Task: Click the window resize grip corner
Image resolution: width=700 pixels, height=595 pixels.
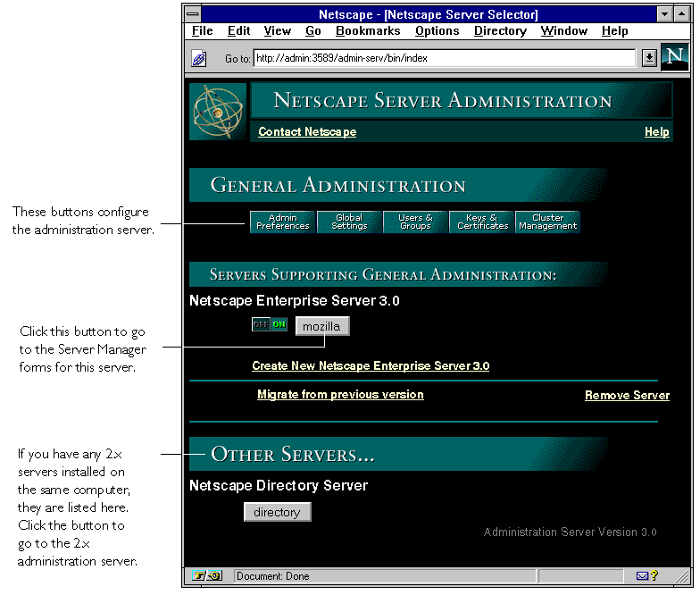Action: [x=682, y=577]
